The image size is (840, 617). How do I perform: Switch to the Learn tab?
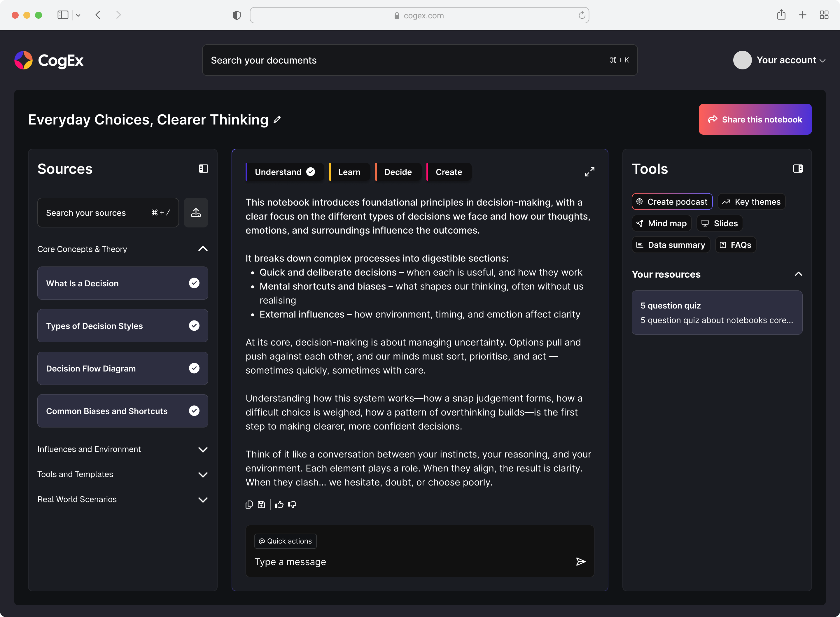[349, 172]
